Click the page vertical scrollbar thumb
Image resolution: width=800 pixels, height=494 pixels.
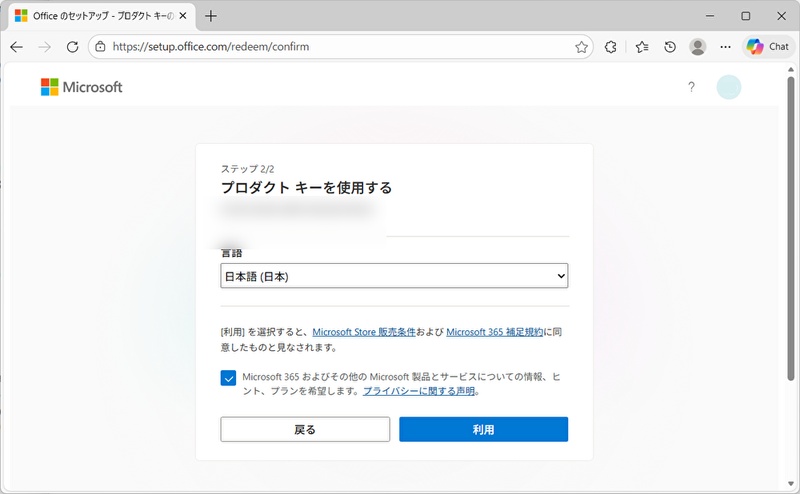(x=791, y=229)
